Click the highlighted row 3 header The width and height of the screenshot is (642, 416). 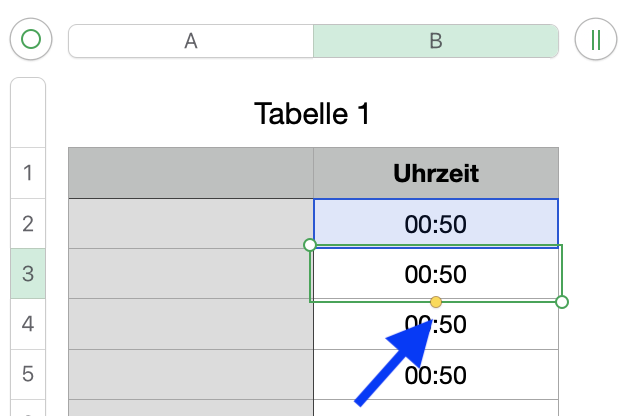pos(28,274)
